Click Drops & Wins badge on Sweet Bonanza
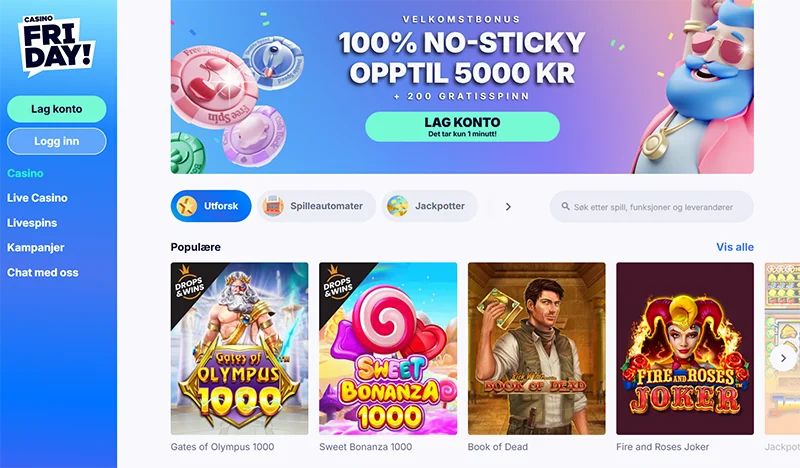The image size is (800, 468). (337, 285)
